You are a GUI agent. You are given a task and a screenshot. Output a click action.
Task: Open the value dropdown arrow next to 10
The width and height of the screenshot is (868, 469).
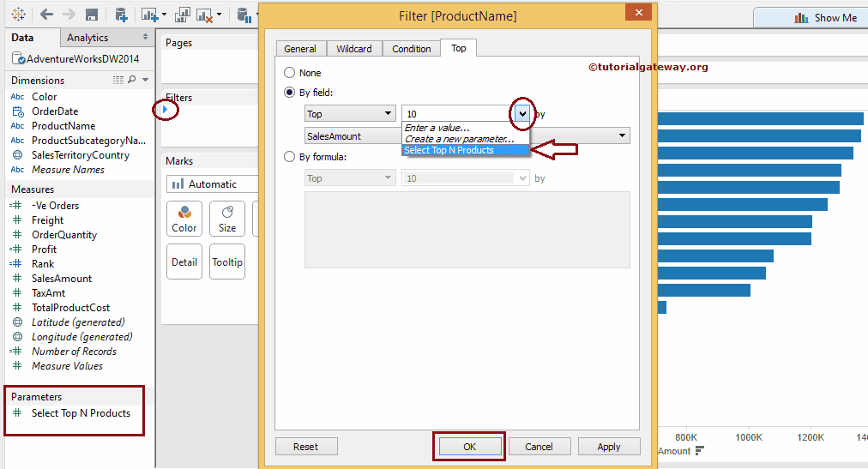(x=522, y=114)
